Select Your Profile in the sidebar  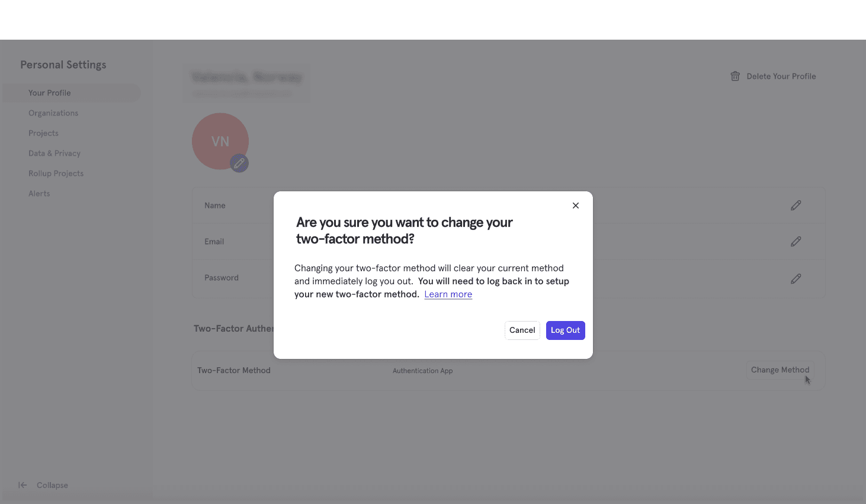(49, 92)
